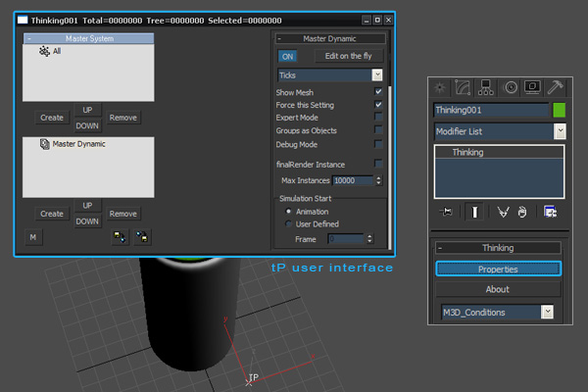Viewport: 588px width, 392px height.
Task: Click the window icon in Thinking001 title bar
Action: (23, 20)
